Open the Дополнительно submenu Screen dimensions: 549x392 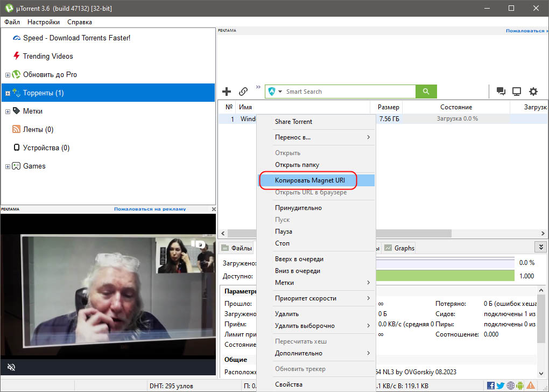[x=316, y=353]
